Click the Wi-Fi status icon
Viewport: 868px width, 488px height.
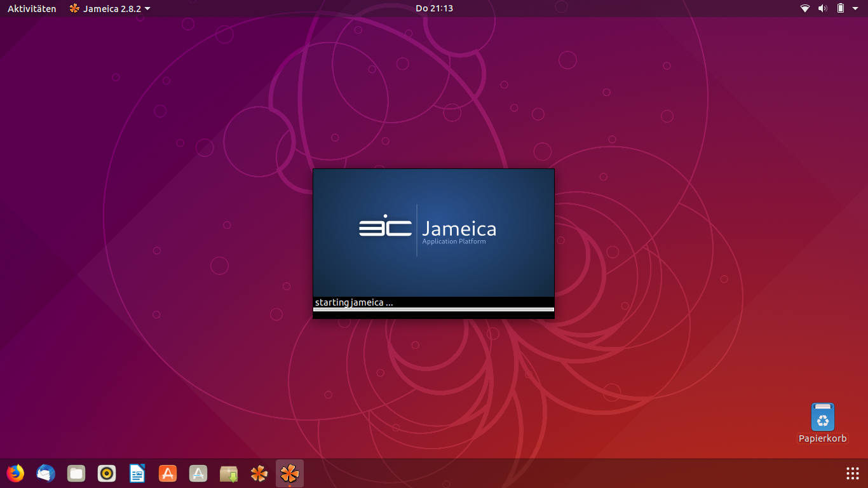point(805,8)
